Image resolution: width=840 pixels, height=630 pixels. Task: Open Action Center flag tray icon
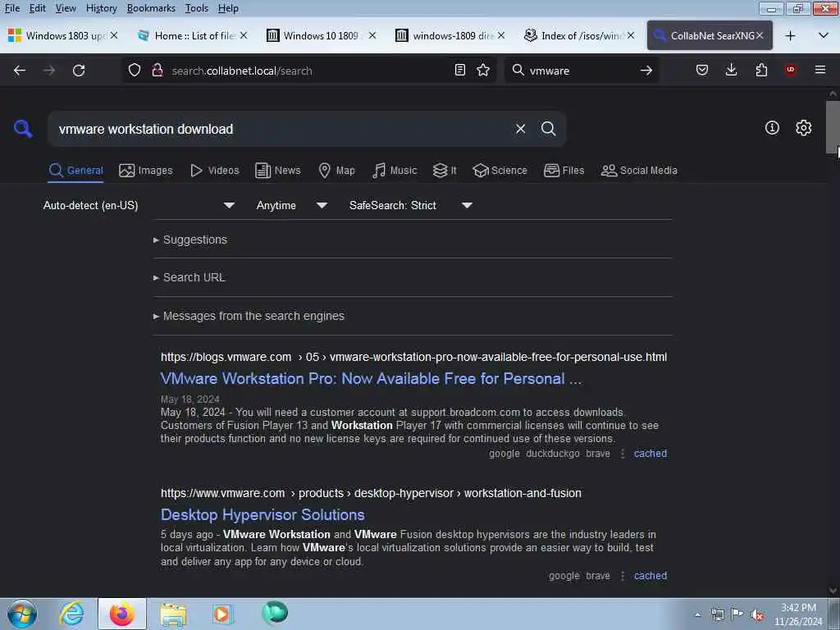click(x=737, y=614)
